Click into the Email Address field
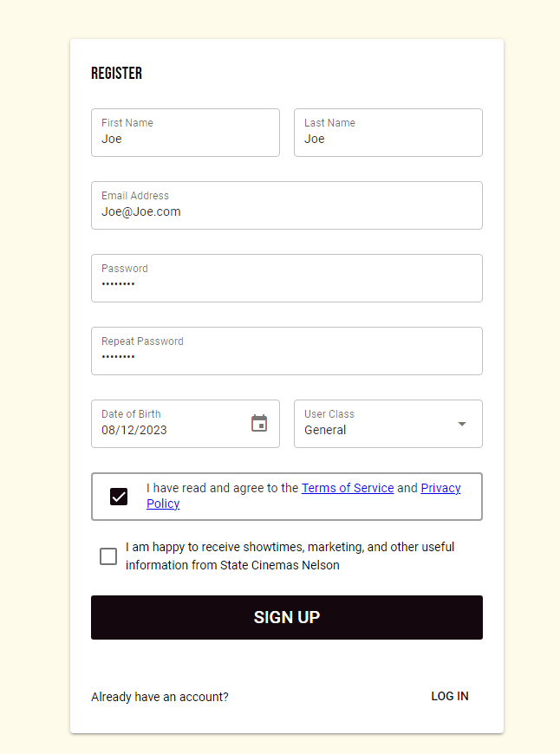Screen dimensions: 560x754 pos(286,211)
